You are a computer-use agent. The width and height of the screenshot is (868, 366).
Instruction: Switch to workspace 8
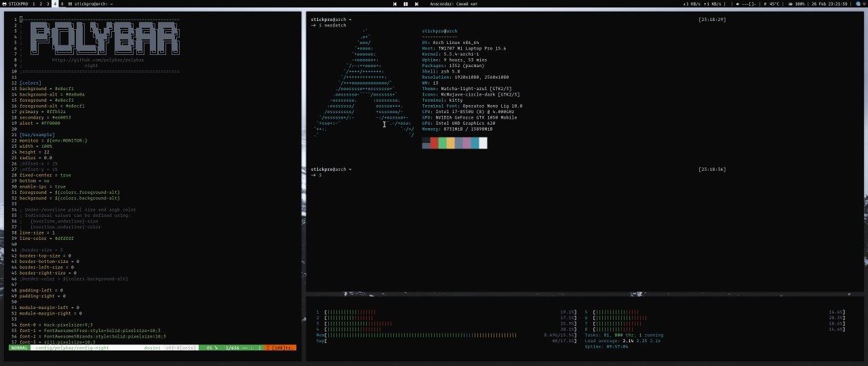(62, 4)
